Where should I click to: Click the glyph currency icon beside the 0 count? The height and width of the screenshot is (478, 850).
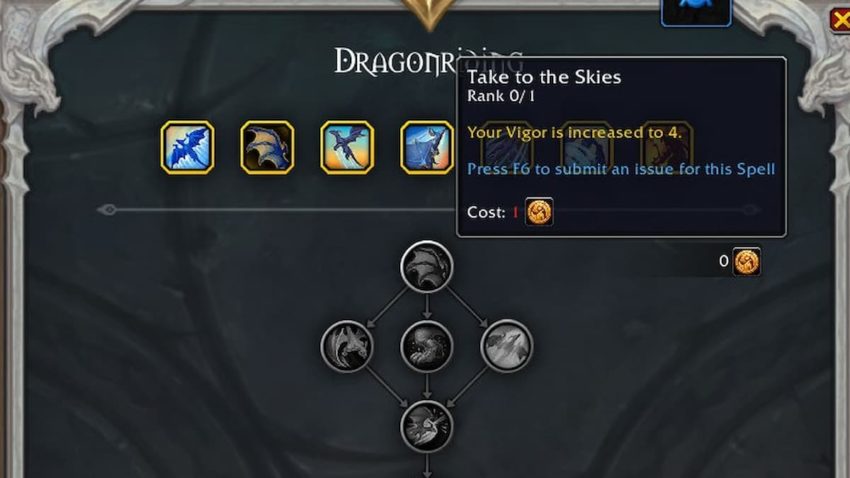pos(746,262)
